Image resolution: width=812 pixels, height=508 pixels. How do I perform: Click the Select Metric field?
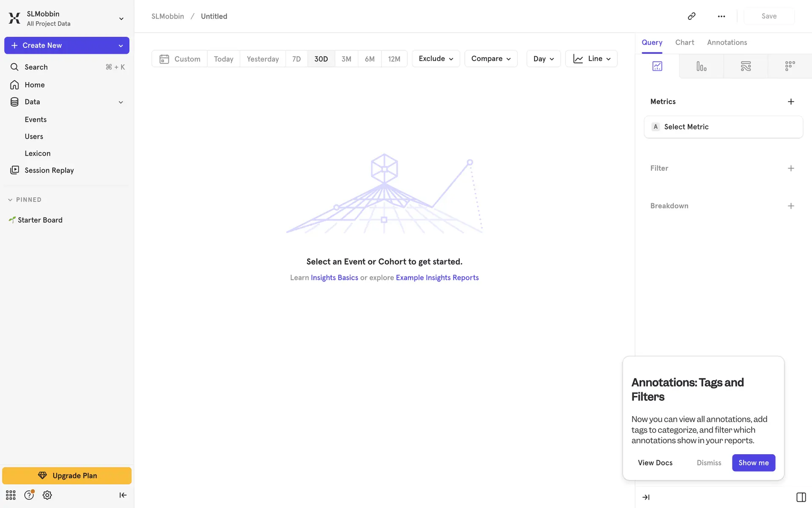pos(723,127)
